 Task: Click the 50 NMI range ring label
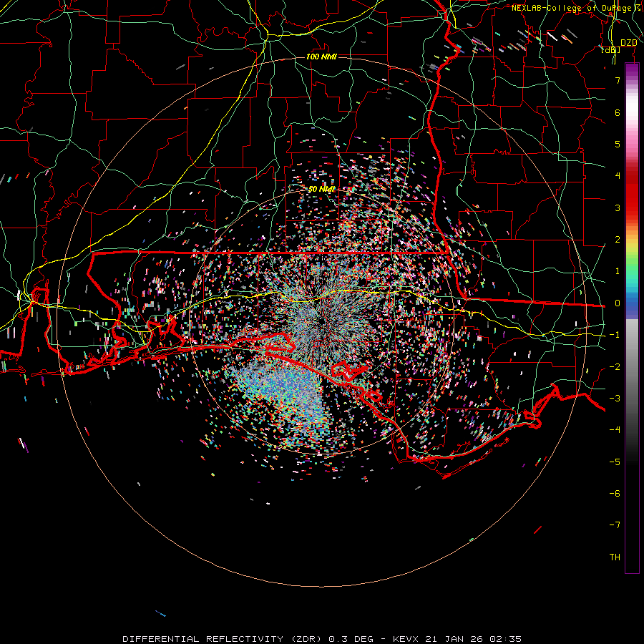point(321,189)
